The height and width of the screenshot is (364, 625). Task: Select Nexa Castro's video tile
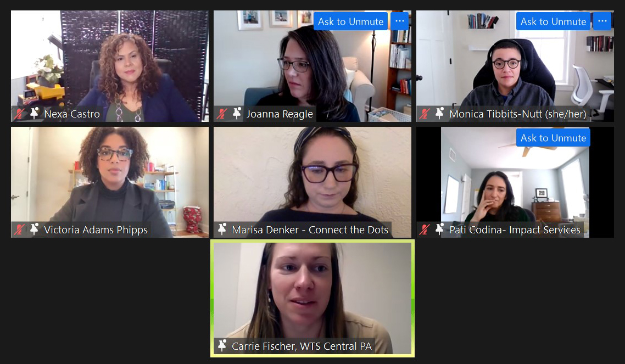[110, 66]
